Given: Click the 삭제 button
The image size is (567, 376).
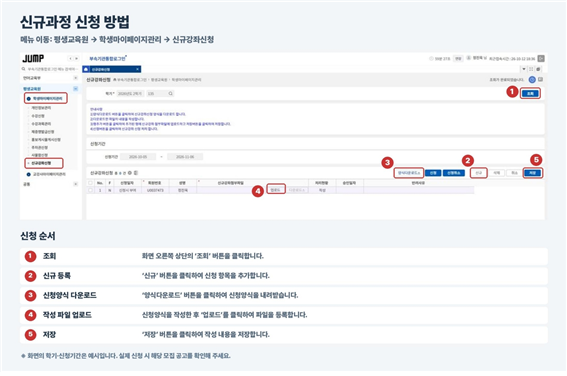Looking at the screenshot, I should [497, 173].
